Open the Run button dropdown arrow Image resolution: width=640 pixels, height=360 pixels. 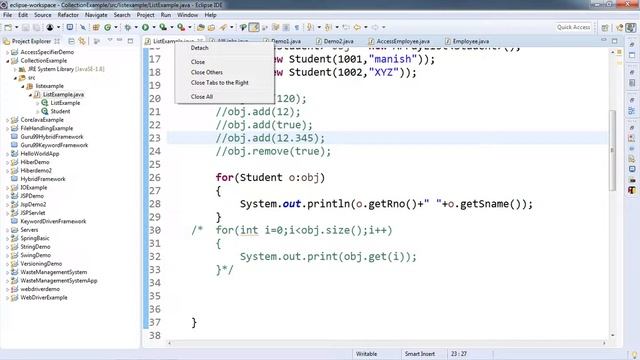click(154, 27)
